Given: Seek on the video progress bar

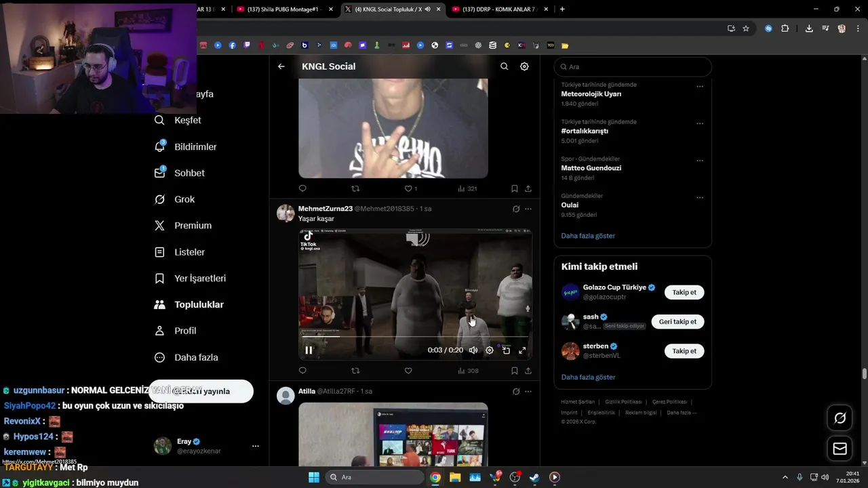Looking at the screenshot, I should click(415, 336).
